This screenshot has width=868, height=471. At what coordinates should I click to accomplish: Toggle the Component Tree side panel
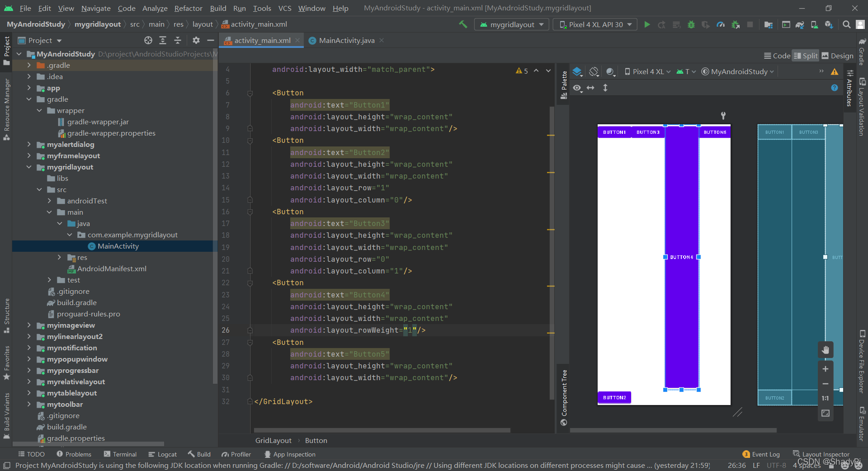[x=564, y=397]
